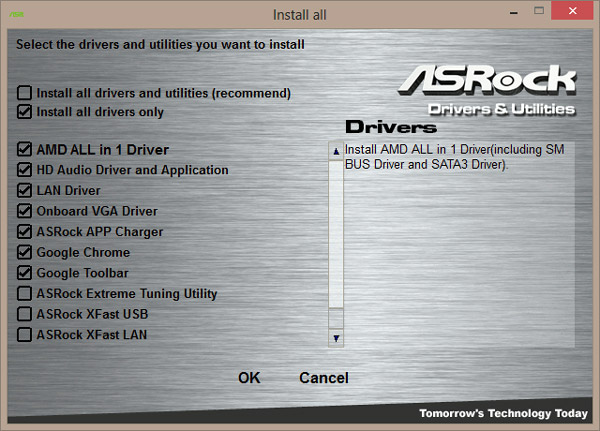The height and width of the screenshot is (431, 600).
Task: Enable ASRock Extreme Tuning Utility
Action: (24, 294)
